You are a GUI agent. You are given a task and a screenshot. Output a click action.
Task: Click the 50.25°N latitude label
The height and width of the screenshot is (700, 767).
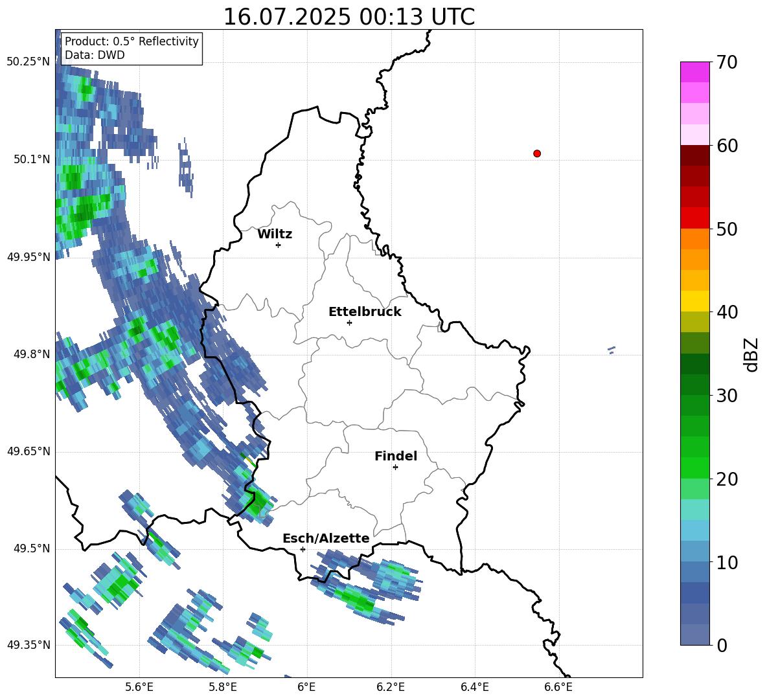[x=29, y=62]
